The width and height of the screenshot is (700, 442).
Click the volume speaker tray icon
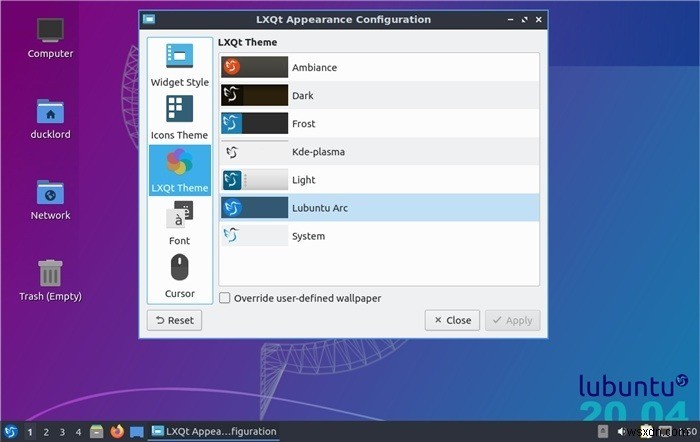pos(621,432)
